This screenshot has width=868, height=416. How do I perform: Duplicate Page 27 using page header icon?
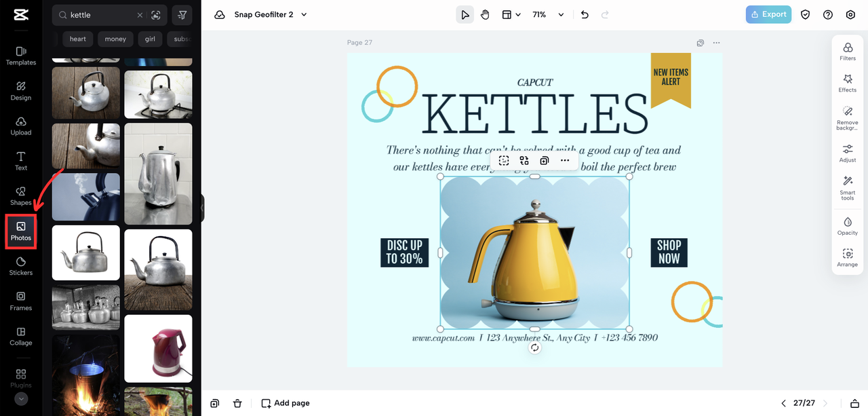[x=701, y=43]
